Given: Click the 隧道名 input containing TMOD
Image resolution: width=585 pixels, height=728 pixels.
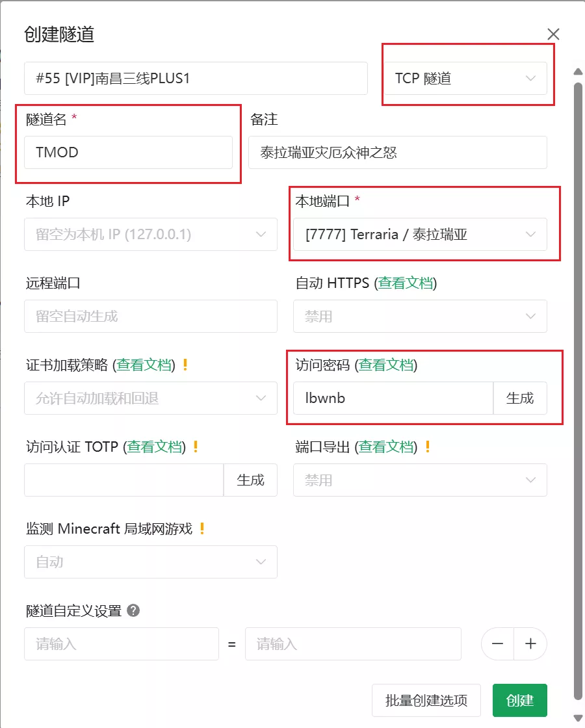Looking at the screenshot, I should (x=128, y=152).
